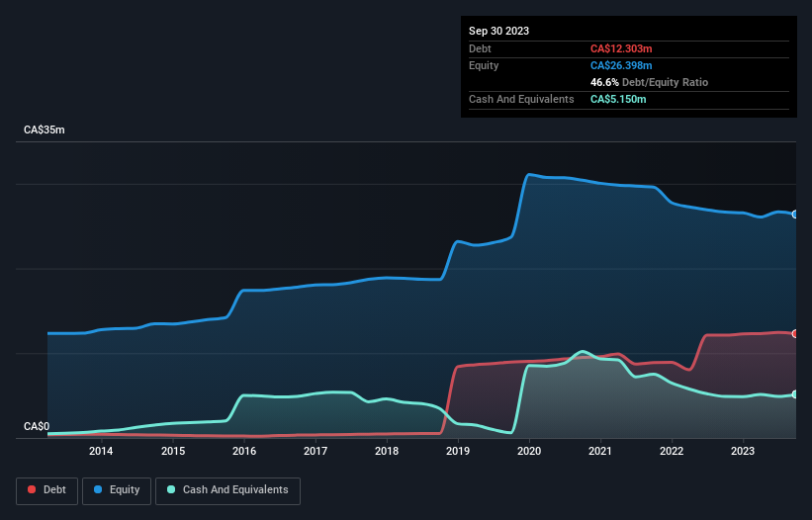
Task: Click the red Debt legend dot
Action: point(32,489)
